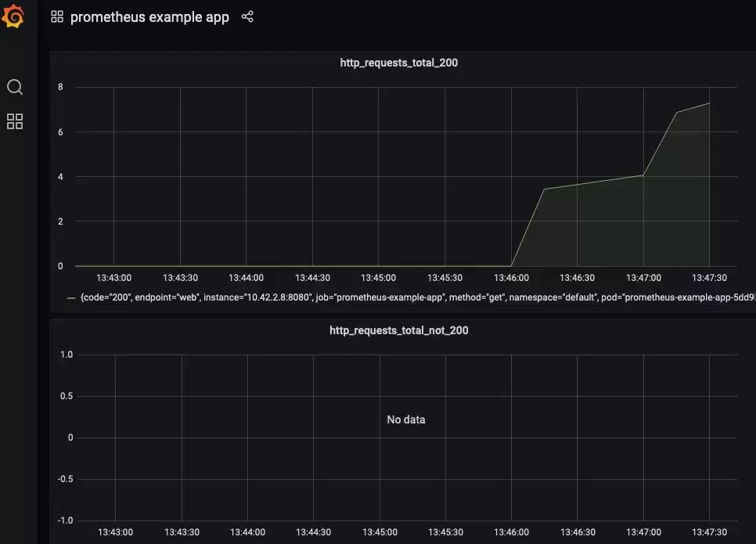Click the y-axis value -0.5 on the bottom chart
Image resolution: width=756 pixels, height=544 pixels.
(66, 479)
